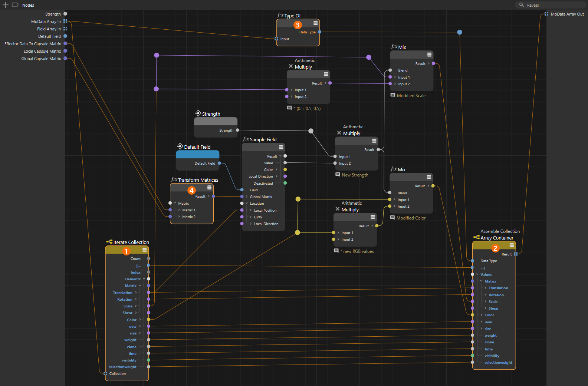588x386 pixels.
Task: Open menu icon on Multiply node labeled New Strength
Action: click(374, 141)
